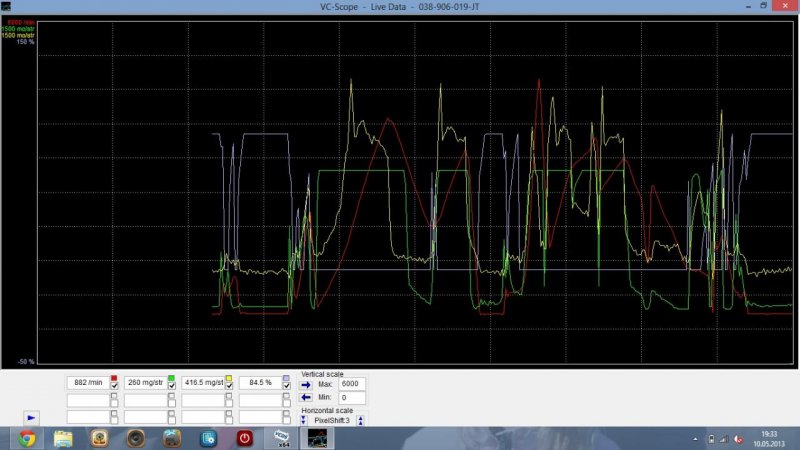Disable the 84.5 % channel checkbox
This screenshot has height=450, width=800.
[286, 385]
